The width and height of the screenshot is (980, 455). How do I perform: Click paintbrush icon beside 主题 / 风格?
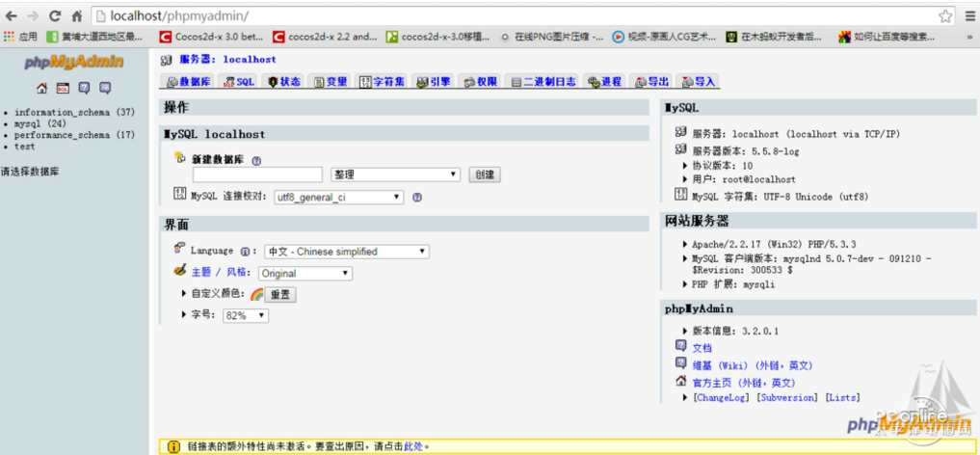tap(180, 271)
